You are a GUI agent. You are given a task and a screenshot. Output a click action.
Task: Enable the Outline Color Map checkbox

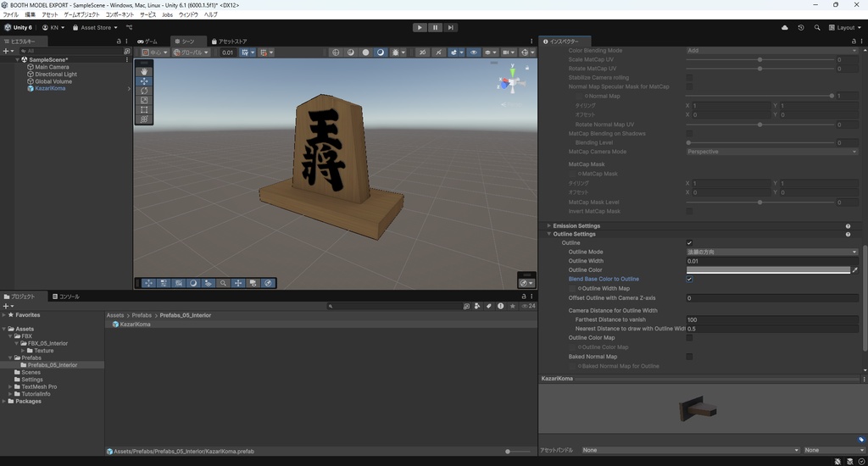click(x=689, y=337)
